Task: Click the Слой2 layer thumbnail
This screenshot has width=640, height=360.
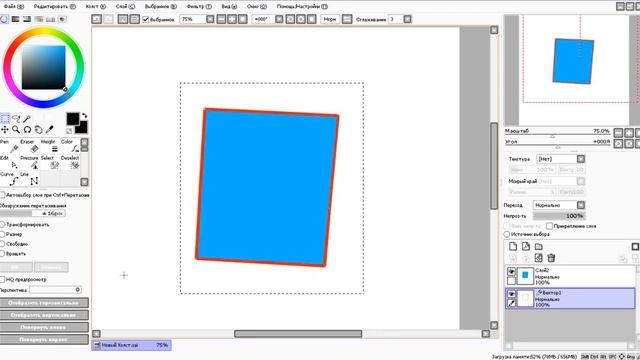Action: point(525,276)
